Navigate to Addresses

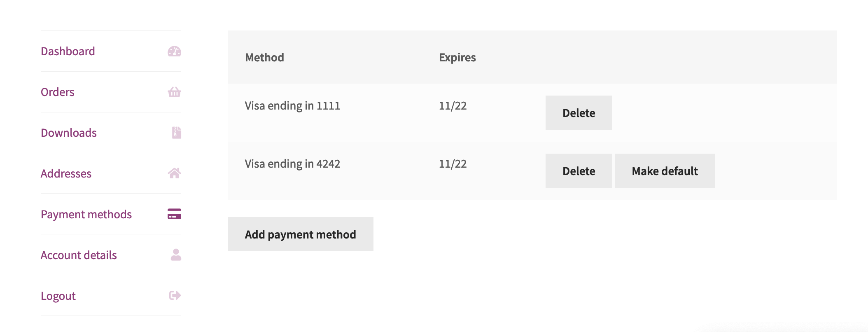[x=66, y=174]
